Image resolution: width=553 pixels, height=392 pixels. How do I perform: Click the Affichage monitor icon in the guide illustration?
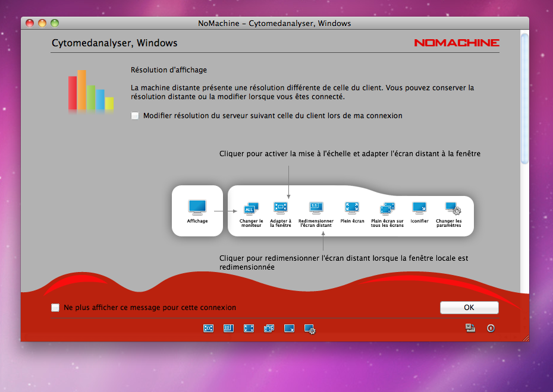[x=197, y=207]
